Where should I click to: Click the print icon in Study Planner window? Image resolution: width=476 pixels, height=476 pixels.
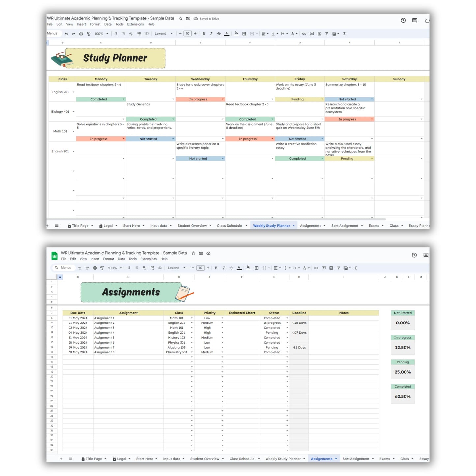click(81, 34)
